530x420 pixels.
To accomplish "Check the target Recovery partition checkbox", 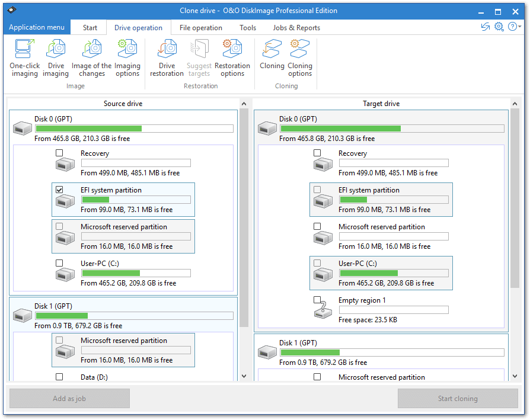I will [317, 153].
